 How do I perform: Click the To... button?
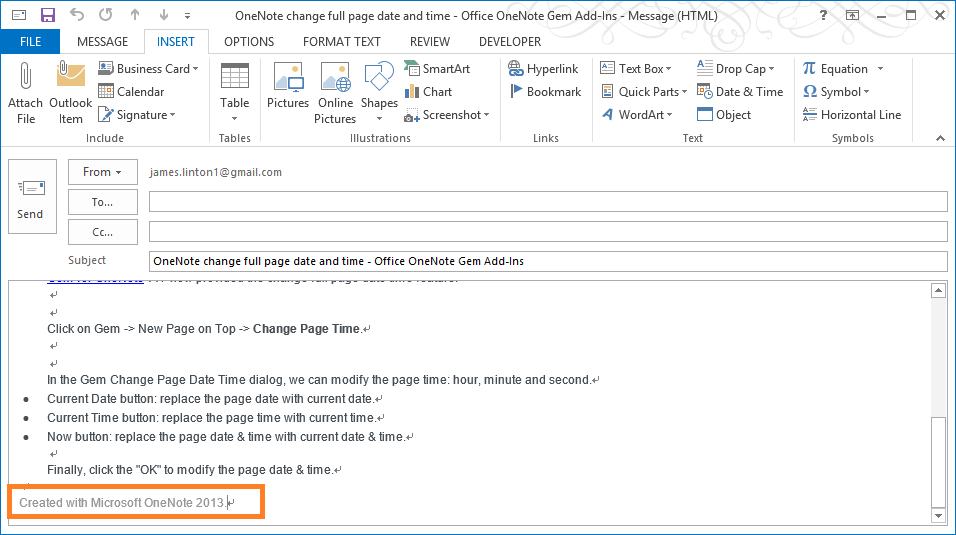[102, 202]
